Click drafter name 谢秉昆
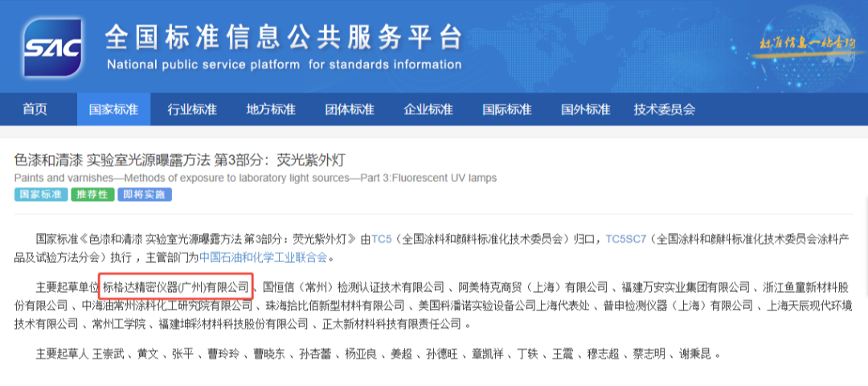 (696, 354)
